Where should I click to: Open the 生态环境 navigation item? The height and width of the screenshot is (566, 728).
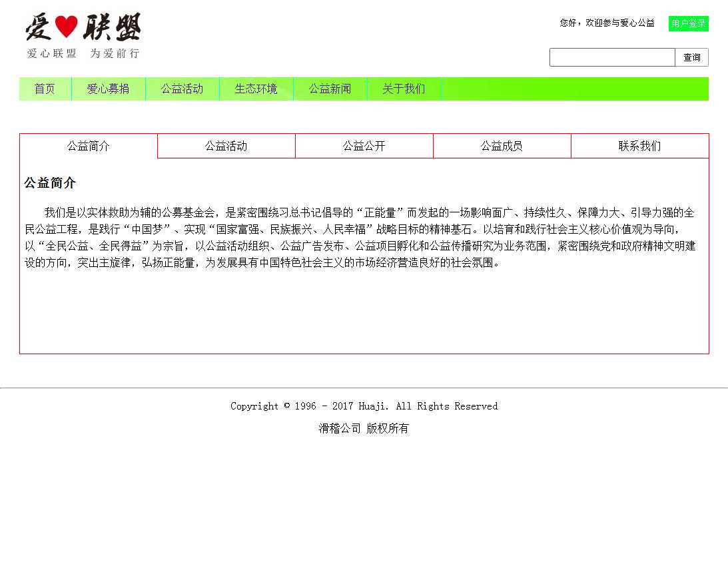(256, 89)
